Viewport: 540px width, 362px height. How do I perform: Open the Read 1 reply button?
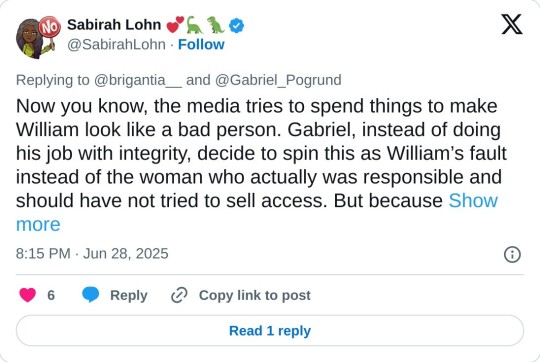(x=270, y=331)
